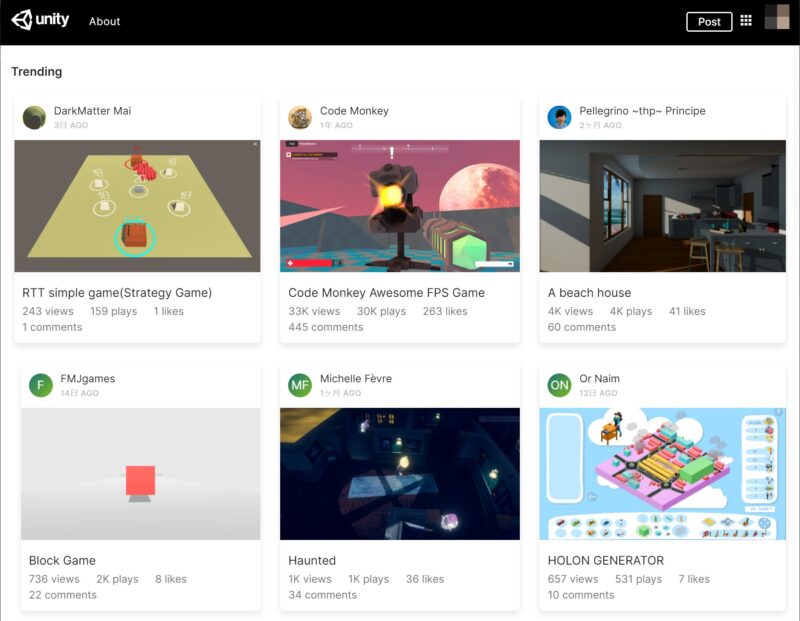
Task: Click the Haunted game thumbnail
Action: 400,473
